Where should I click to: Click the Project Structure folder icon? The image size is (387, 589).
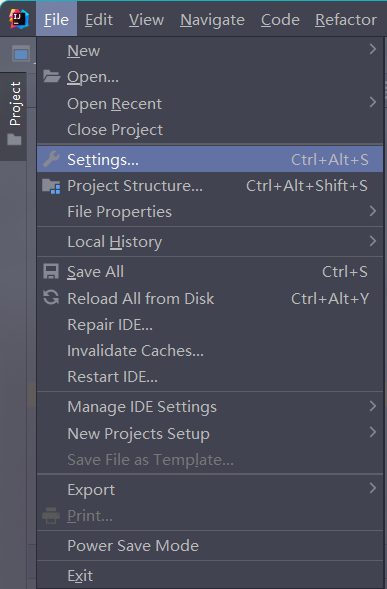[x=51, y=186]
